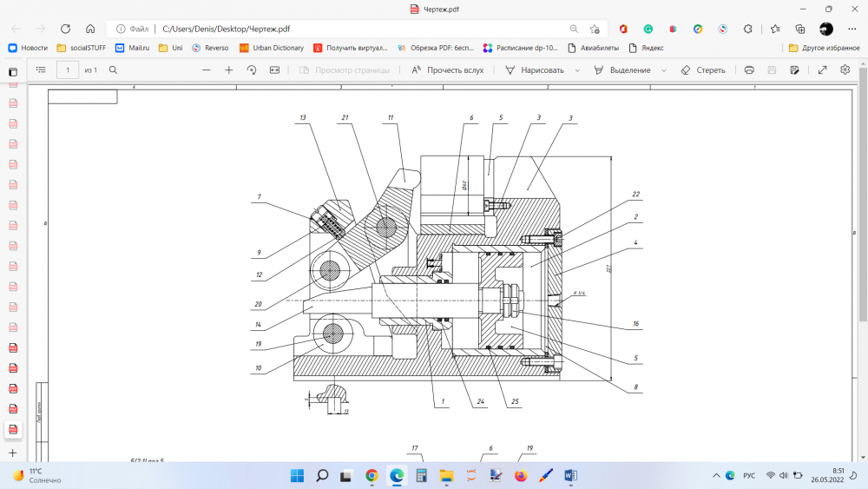Enter PDF full screen mode
868x489 pixels.
pos(822,69)
